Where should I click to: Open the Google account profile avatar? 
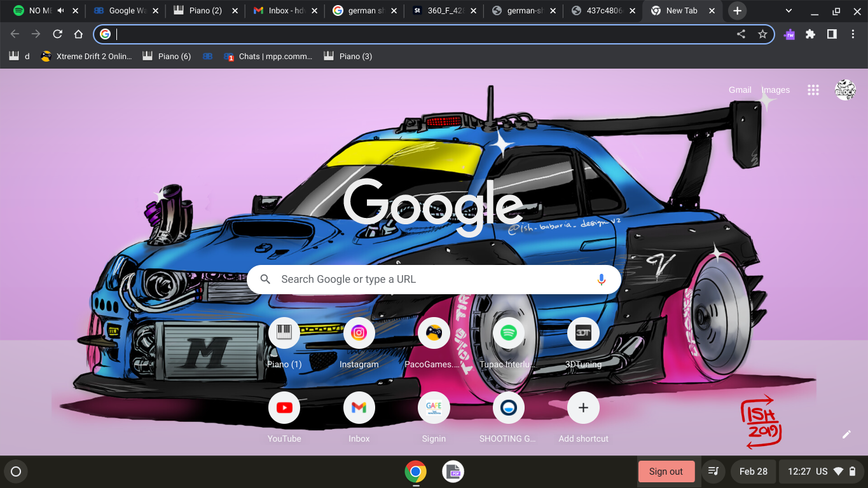pyautogui.click(x=845, y=90)
